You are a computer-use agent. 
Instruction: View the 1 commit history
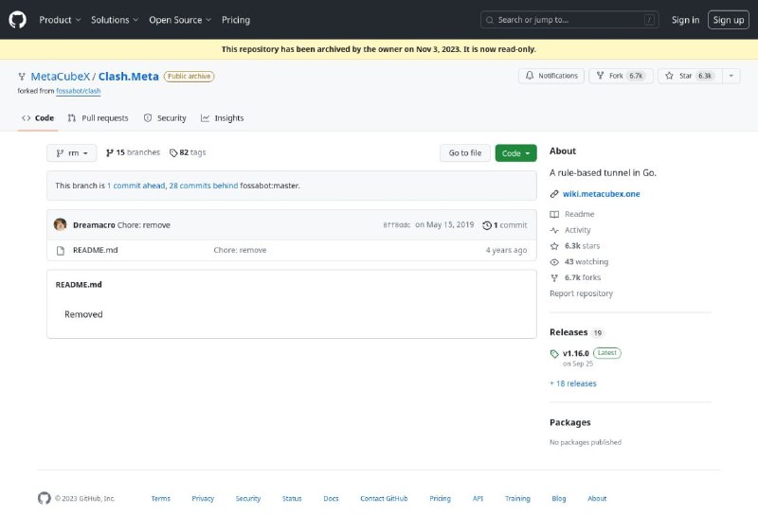[x=505, y=225]
